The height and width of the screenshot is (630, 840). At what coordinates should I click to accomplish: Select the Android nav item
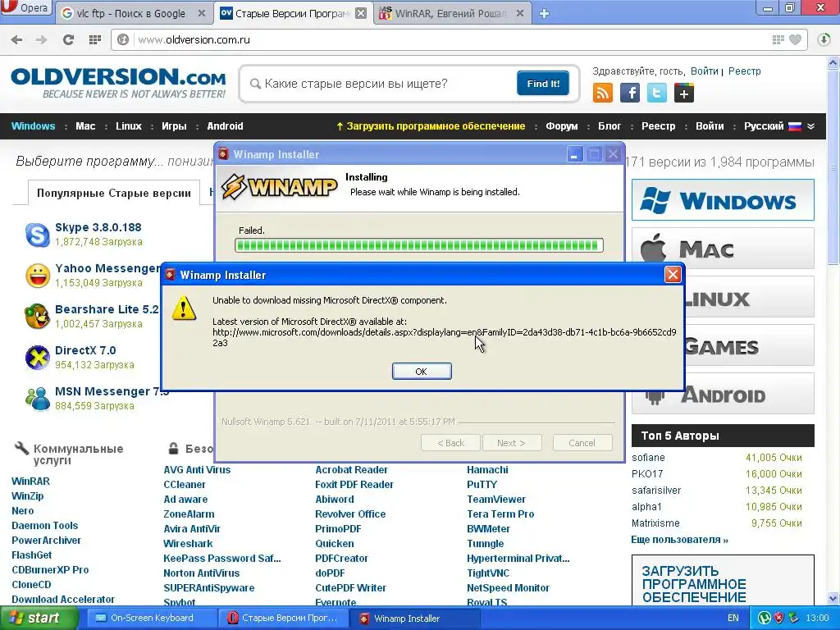click(225, 126)
